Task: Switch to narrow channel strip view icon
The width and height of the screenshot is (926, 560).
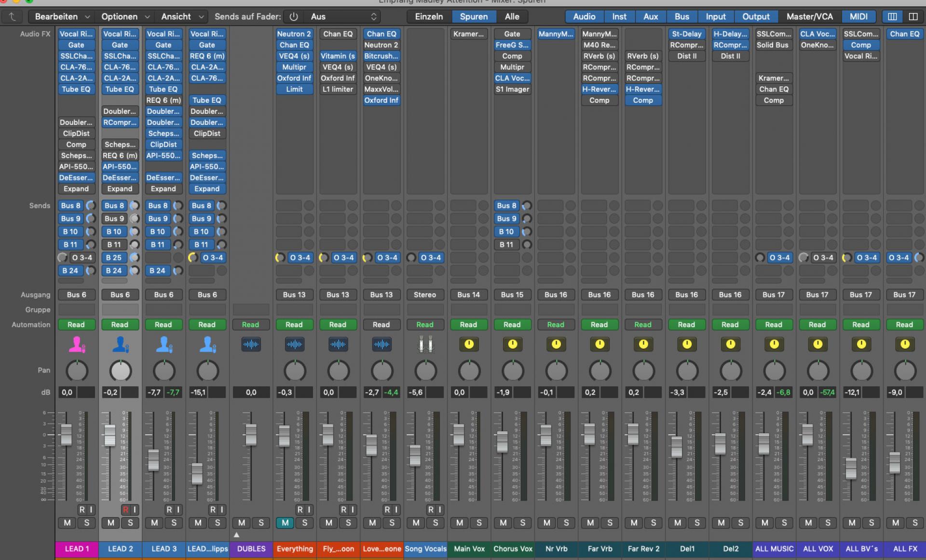Action: pos(892,16)
